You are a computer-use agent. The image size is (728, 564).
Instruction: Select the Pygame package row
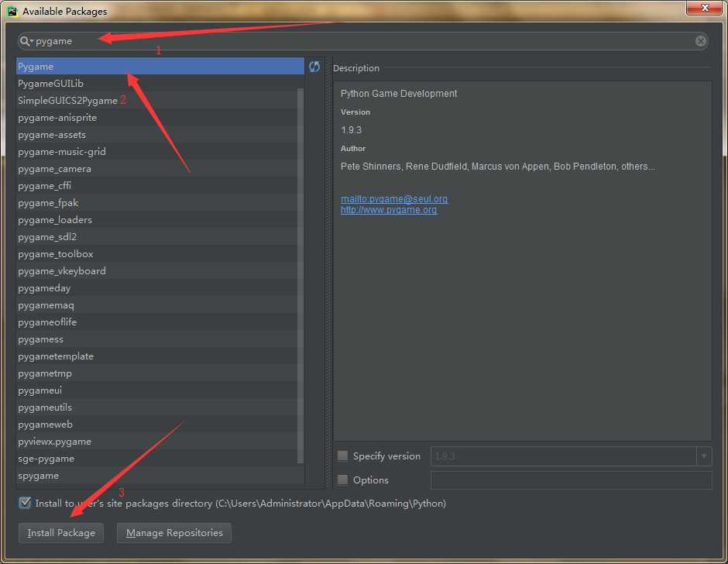(x=160, y=67)
